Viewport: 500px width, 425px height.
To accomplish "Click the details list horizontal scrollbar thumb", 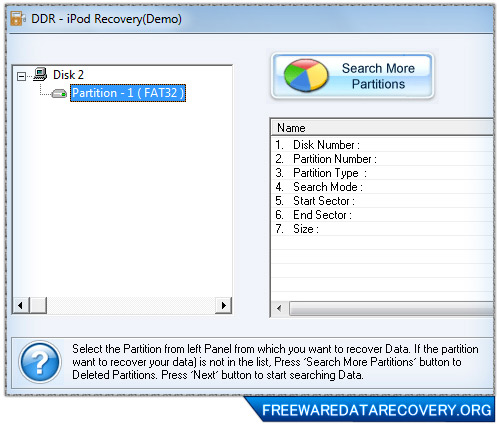I will [x=391, y=308].
